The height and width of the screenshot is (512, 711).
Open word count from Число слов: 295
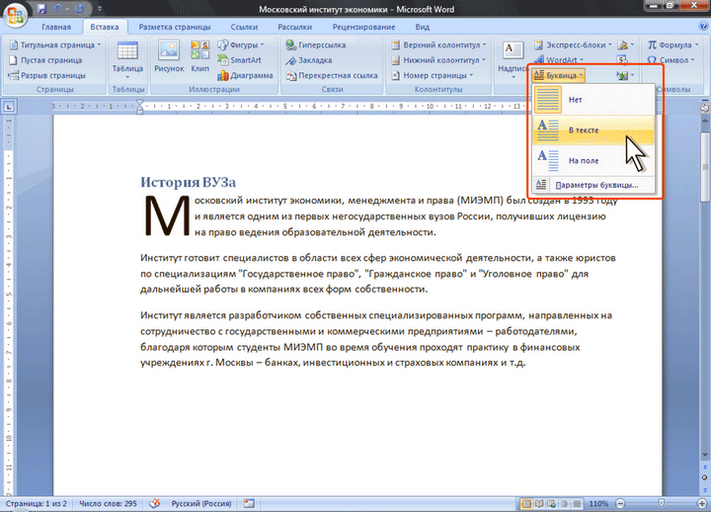pos(107,503)
